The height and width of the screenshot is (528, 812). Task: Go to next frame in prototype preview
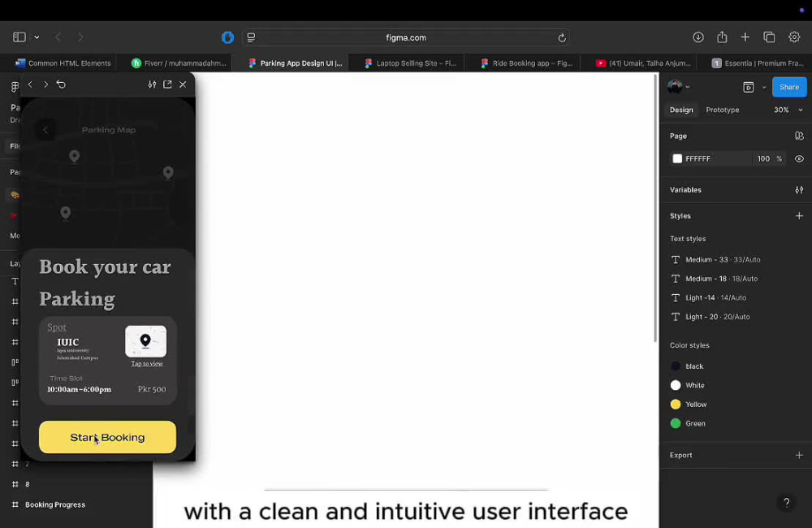45,84
